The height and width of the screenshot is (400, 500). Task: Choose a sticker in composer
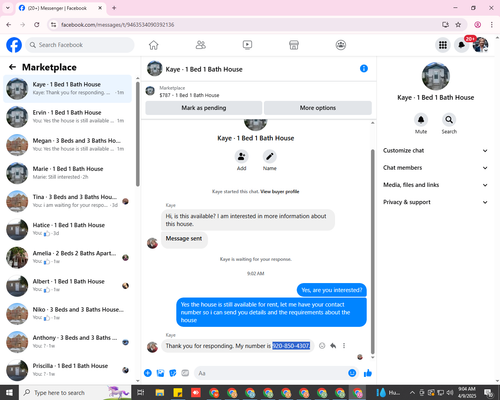[173, 373]
